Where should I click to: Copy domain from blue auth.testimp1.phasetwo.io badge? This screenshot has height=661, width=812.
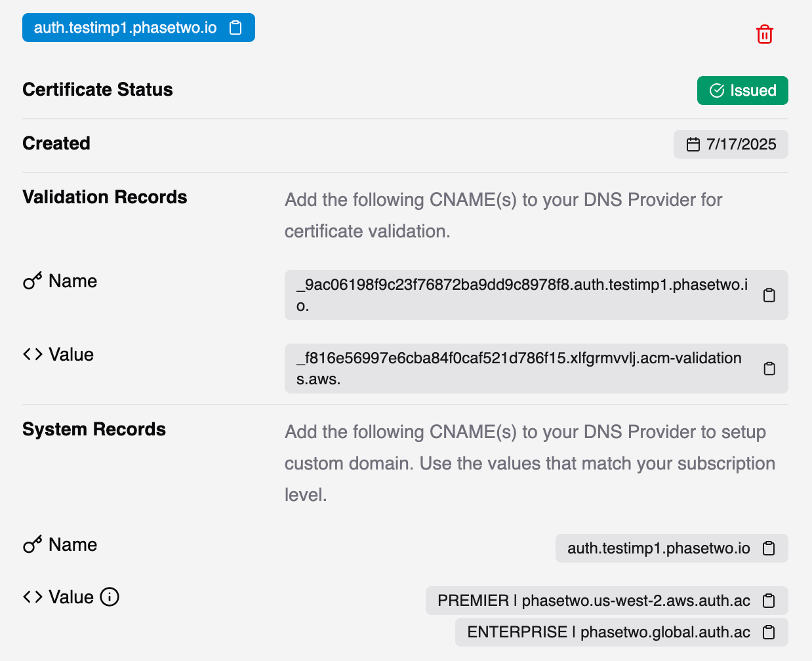tap(235, 28)
